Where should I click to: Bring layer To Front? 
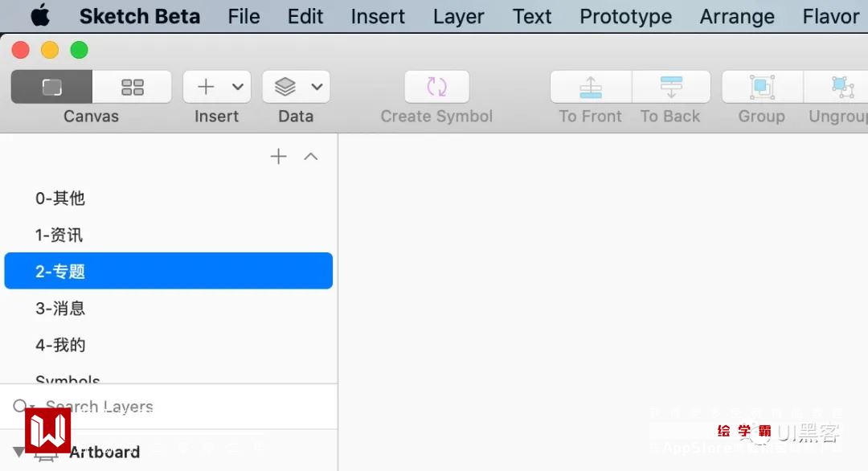pyautogui.click(x=591, y=87)
